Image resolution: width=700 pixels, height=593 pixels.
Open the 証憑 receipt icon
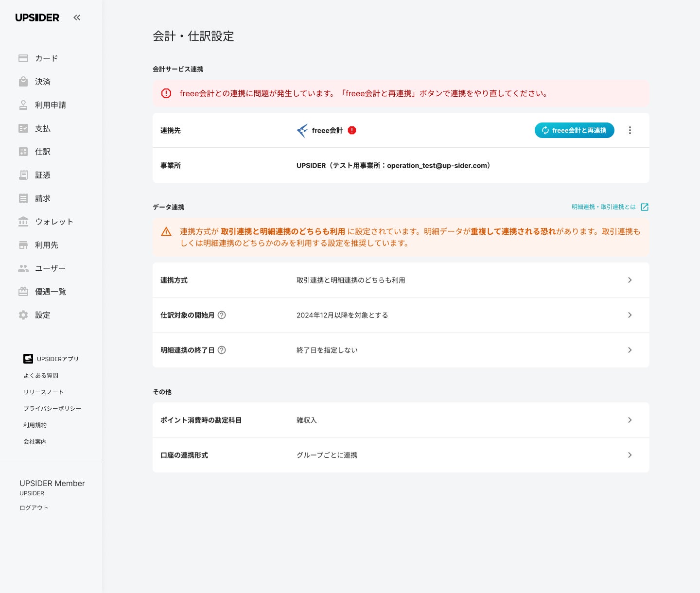coord(23,175)
